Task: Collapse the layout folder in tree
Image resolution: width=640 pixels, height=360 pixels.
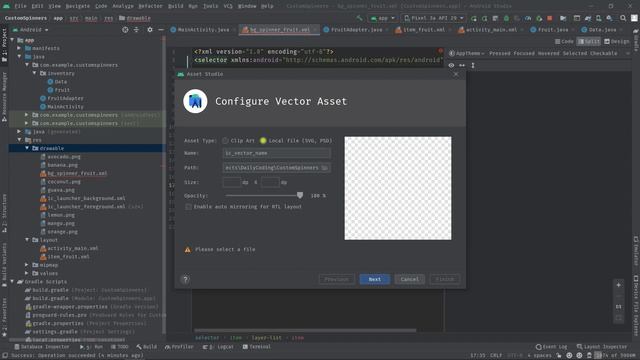Action: coord(27,240)
